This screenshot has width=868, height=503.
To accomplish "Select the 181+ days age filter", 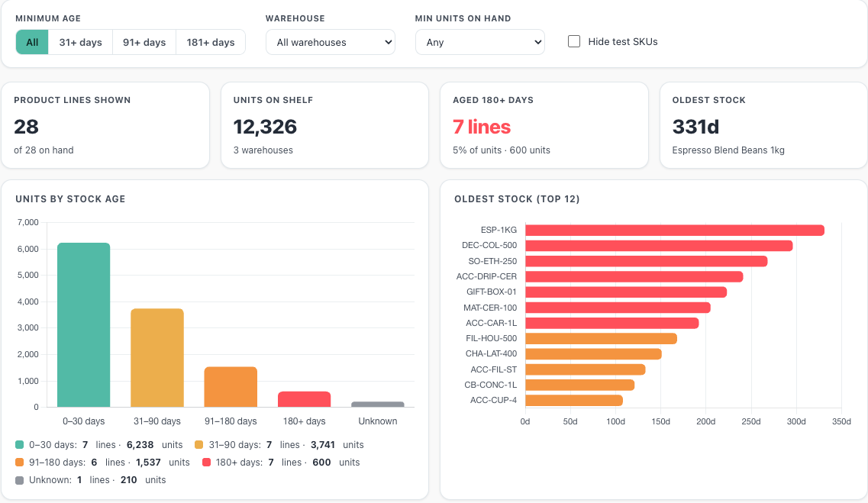I will (x=211, y=42).
